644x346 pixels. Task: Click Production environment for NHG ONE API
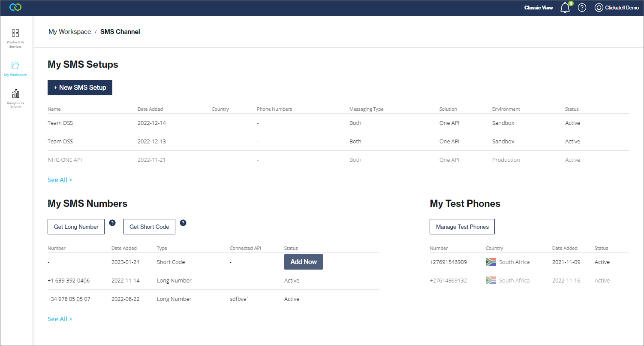click(x=506, y=160)
